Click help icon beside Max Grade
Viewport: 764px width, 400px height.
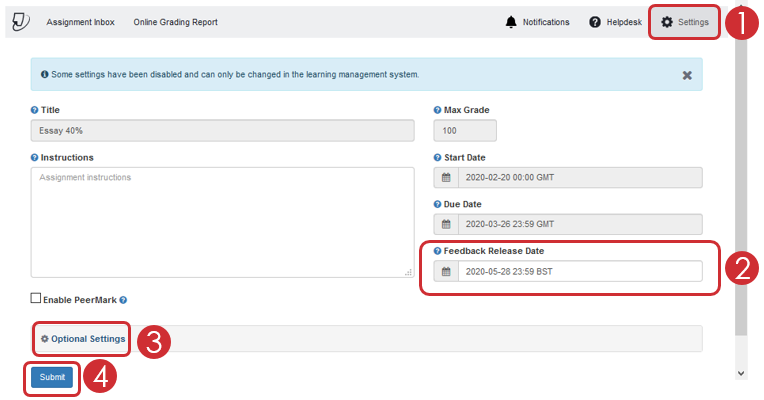[438, 110]
